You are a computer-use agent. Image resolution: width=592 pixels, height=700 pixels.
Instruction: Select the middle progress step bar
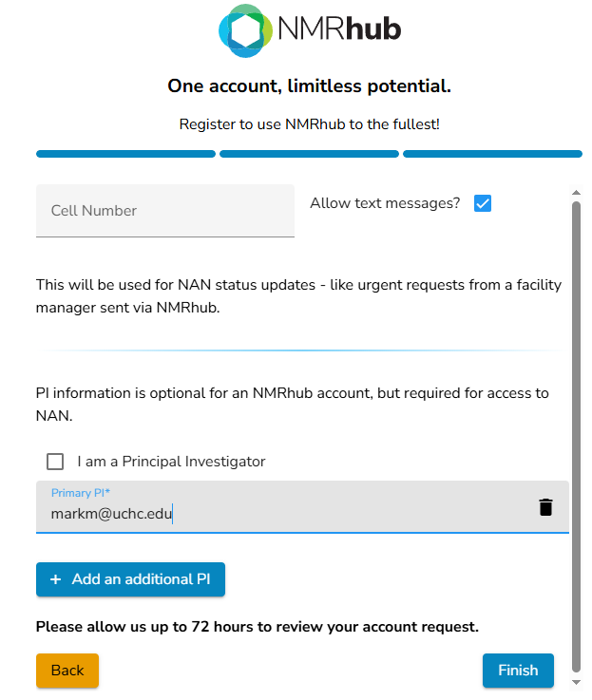pyautogui.click(x=309, y=154)
